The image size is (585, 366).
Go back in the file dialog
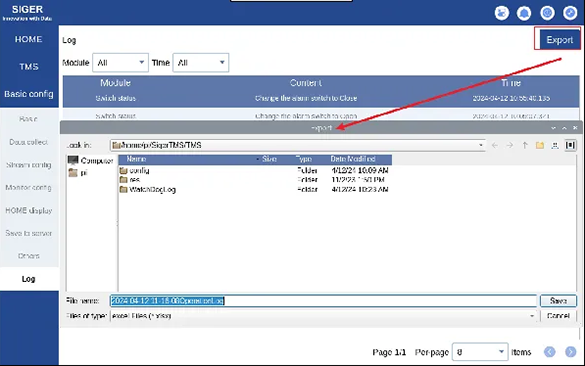click(495, 145)
